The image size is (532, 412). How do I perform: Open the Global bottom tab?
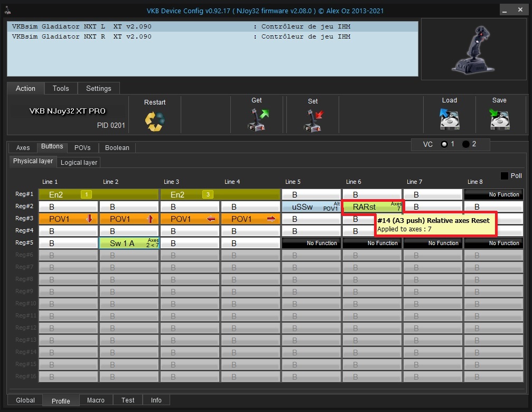[25, 400]
